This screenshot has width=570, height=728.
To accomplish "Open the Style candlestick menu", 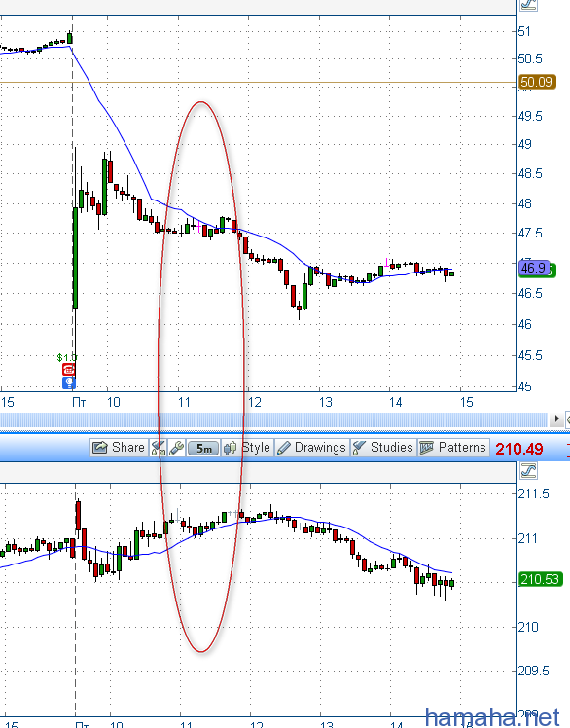I will [x=247, y=448].
